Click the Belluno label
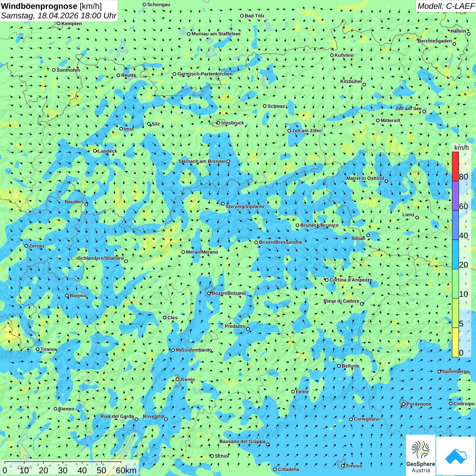Viewport: 476px width, 476px height. click(350, 366)
